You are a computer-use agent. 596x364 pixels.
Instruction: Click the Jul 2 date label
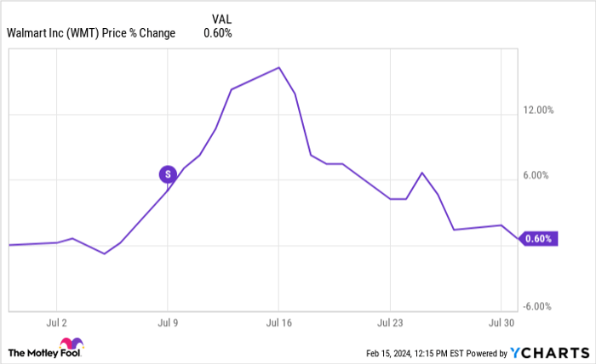[x=55, y=323]
